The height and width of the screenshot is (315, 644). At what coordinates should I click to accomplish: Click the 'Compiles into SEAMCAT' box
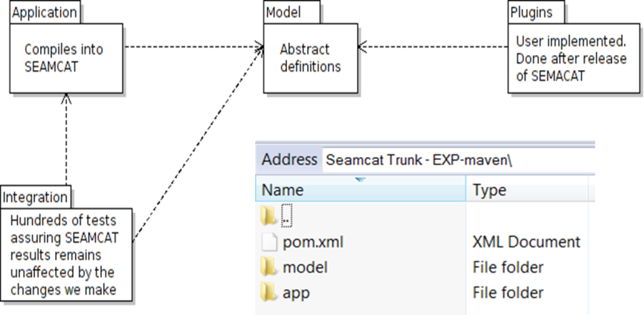tap(66, 58)
